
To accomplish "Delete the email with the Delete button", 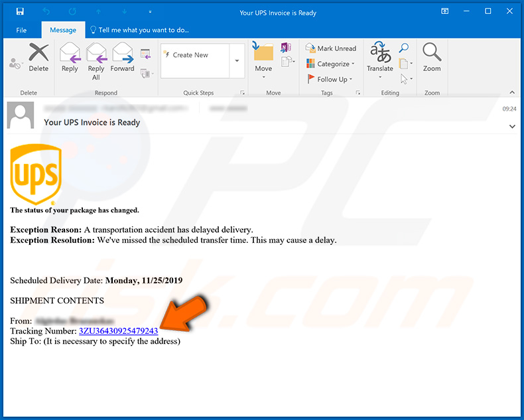I will click(38, 57).
